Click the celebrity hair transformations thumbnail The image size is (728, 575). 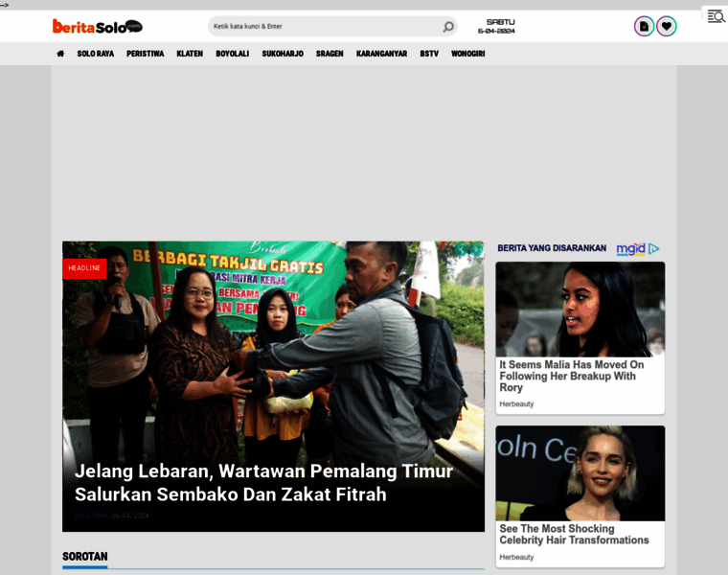(x=580, y=472)
